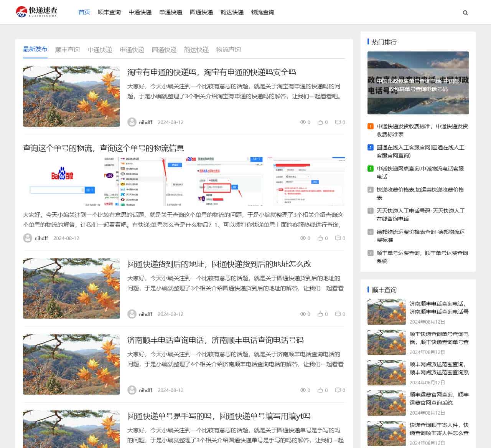Click sidebar thumbnail beside 顺丰运费官网查询

point(387,403)
